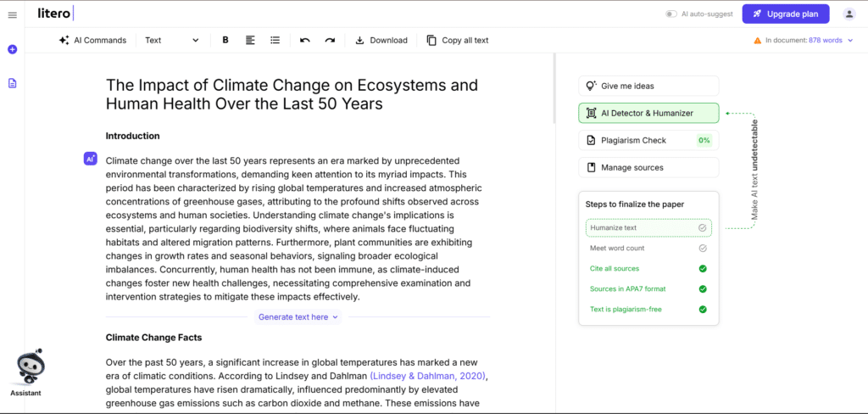Open Manage sources
This screenshot has width=868, height=414.
[x=648, y=167]
